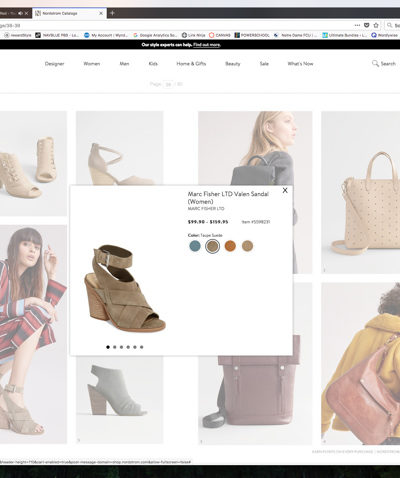400x478 pixels.
Task: Click the gray peep toe bootie photo
Action: tap(119, 400)
